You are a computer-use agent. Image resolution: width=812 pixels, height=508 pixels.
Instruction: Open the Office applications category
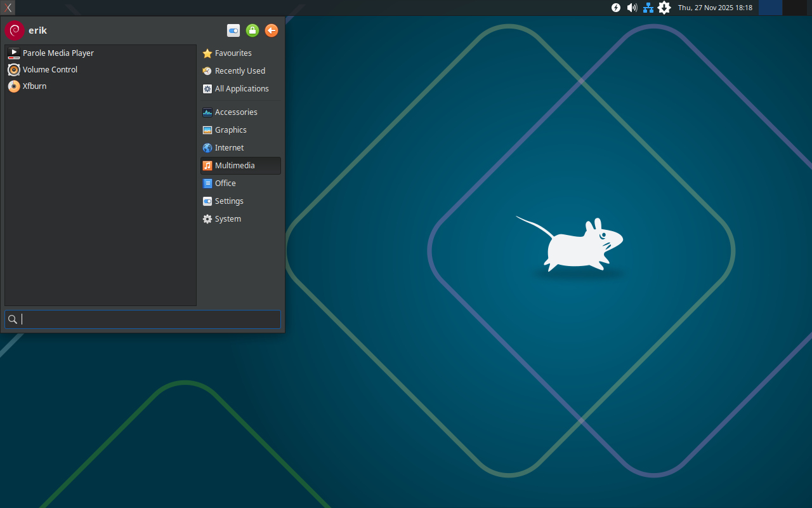(x=225, y=183)
